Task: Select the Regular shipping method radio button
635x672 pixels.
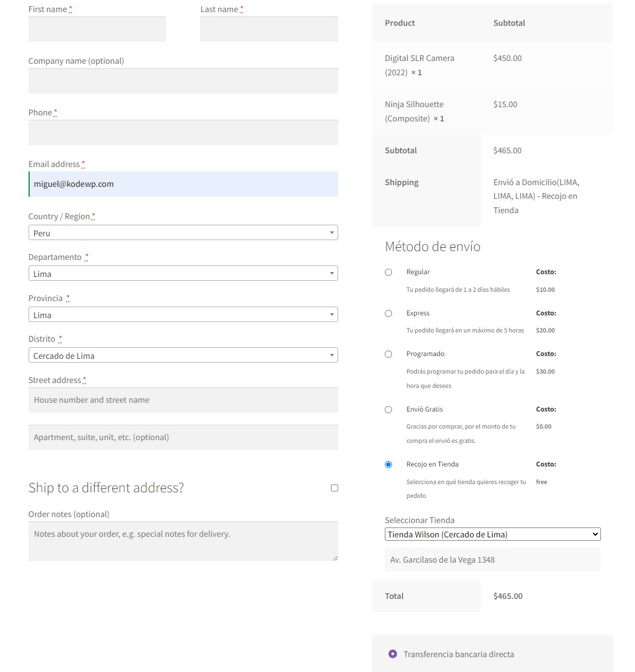Action: (389, 273)
